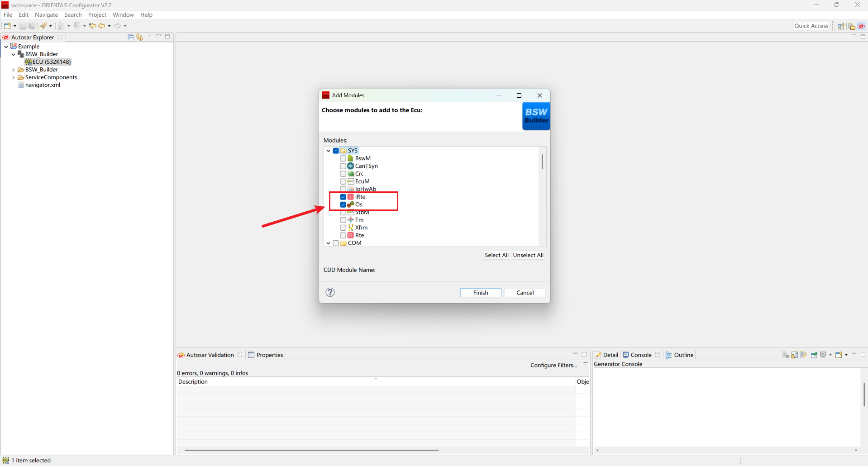The width and height of the screenshot is (868, 466).
Task: Expand the ServiceComponents folder in the tree
Action: 14,77
